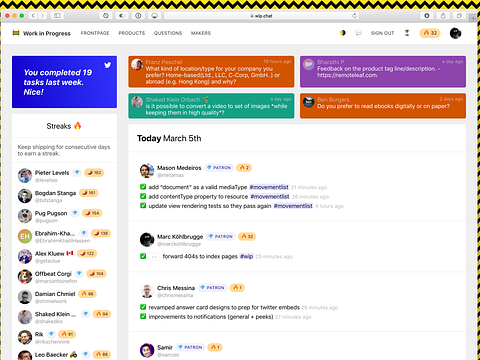
Task: Open Ben Borgers orange ebooks question card
Action: [x=383, y=106]
